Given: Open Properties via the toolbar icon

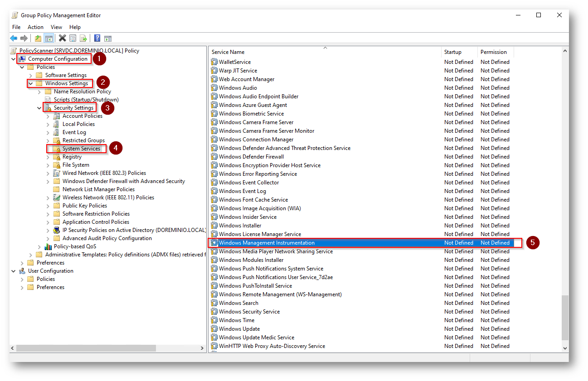Looking at the screenshot, I should tap(73, 39).
